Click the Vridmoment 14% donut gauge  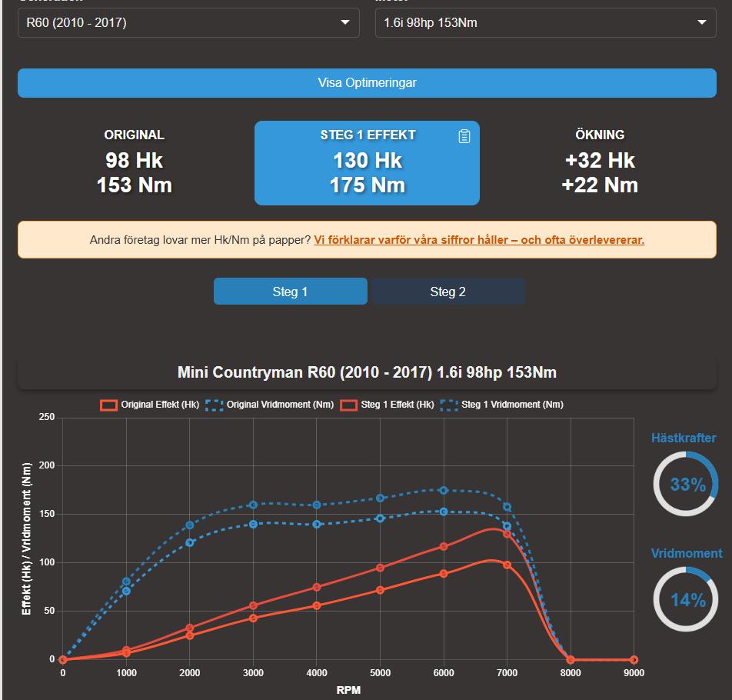tap(685, 599)
